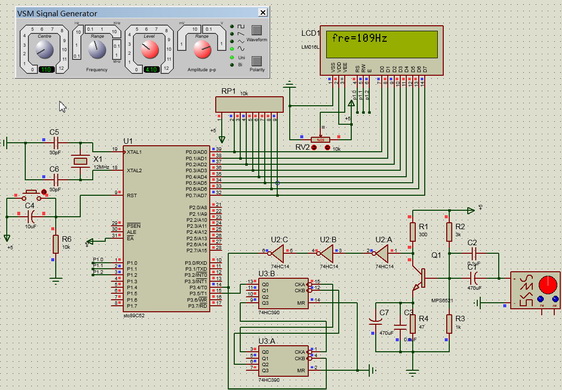This screenshot has height=390, width=562.
Task: Click the frequency Centre knob
Action: click(45, 49)
